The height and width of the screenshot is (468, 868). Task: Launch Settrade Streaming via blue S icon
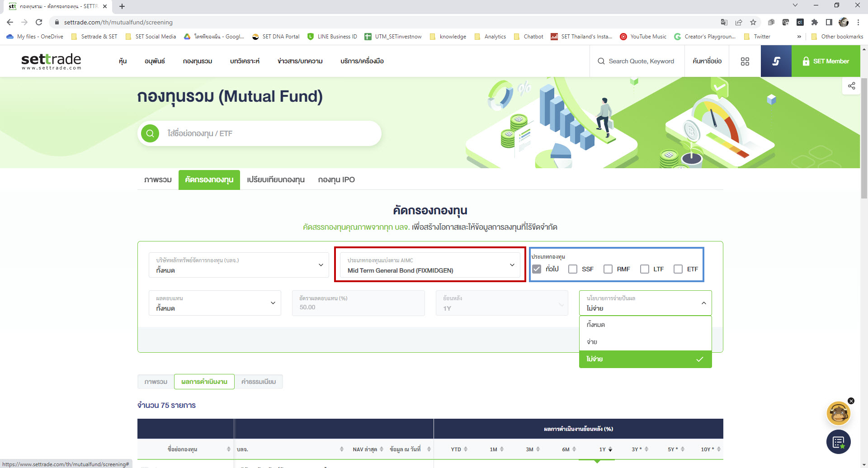point(776,61)
